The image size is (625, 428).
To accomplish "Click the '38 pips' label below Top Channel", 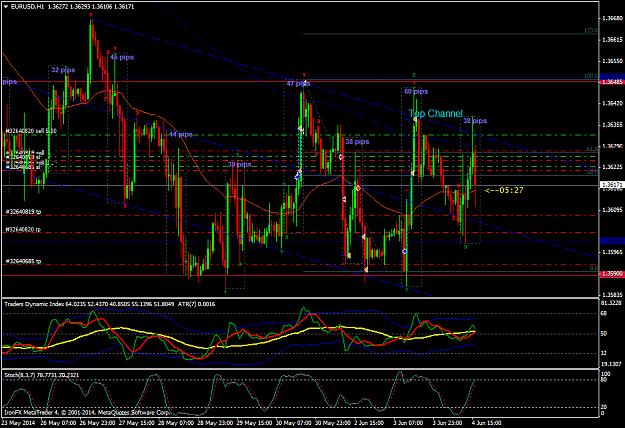I will point(475,121).
